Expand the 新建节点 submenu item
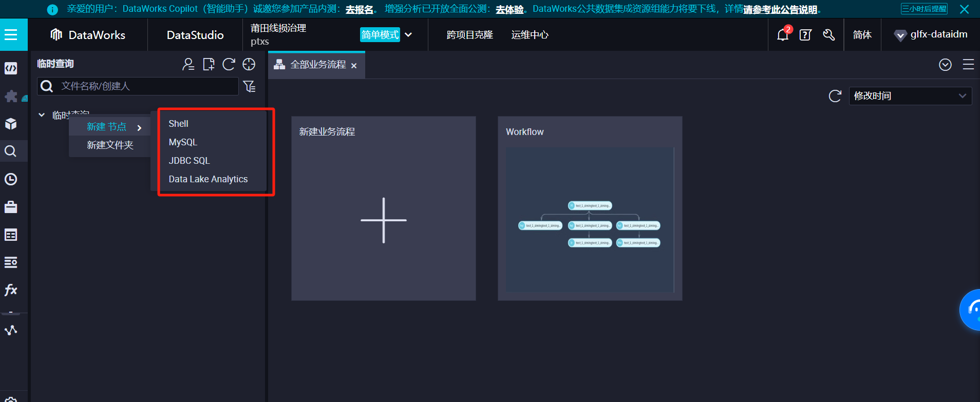 110,127
